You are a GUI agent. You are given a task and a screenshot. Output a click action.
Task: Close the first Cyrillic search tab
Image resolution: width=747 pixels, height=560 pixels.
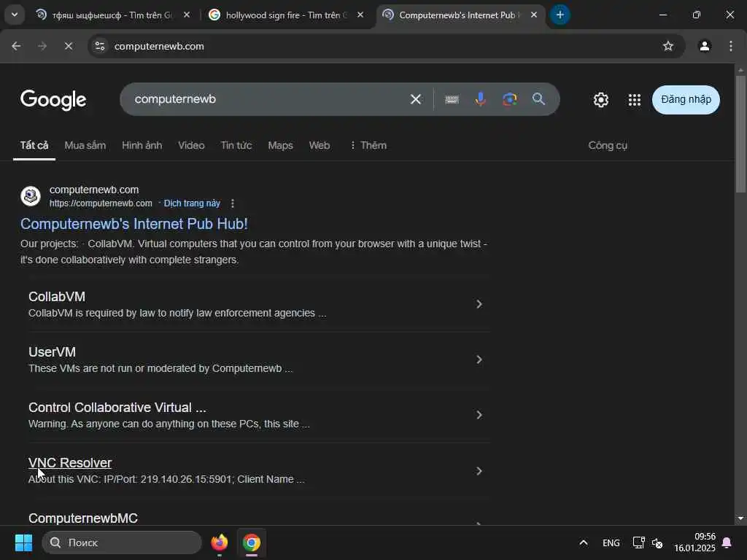pos(187,15)
